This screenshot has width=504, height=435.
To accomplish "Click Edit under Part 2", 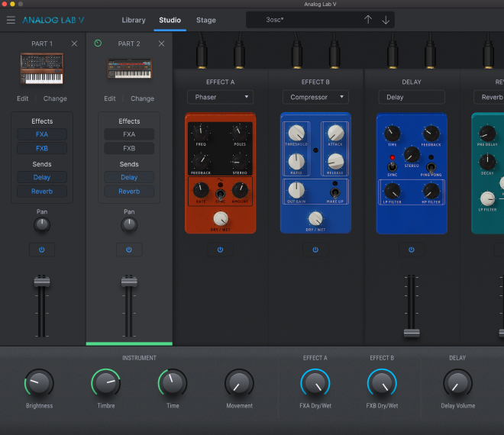I will (110, 98).
